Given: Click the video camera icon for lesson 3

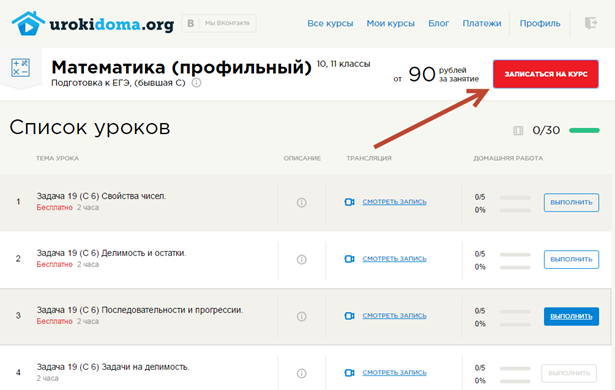Looking at the screenshot, I should 349,316.
